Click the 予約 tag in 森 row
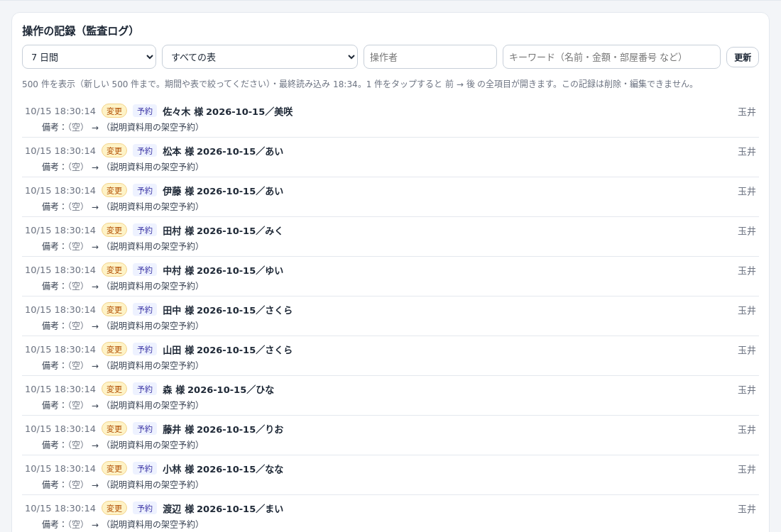781x532 pixels. pyautogui.click(x=145, y=389)
